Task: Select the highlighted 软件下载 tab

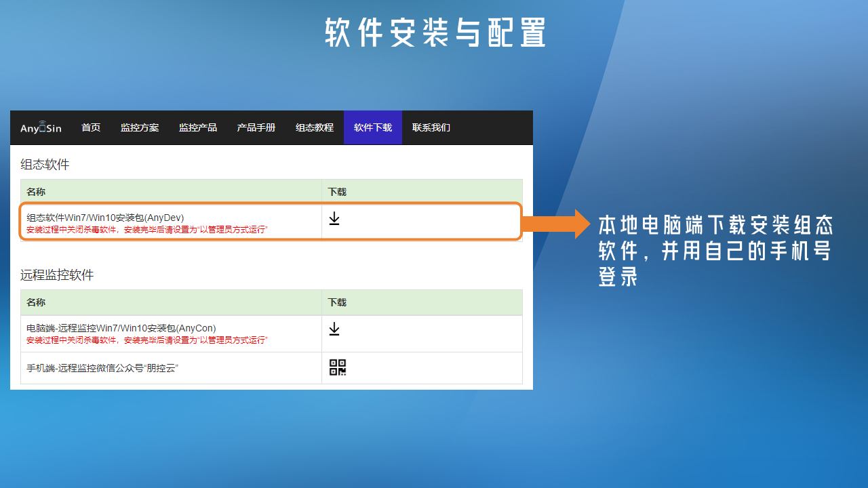Action: (x=373, y=127)
